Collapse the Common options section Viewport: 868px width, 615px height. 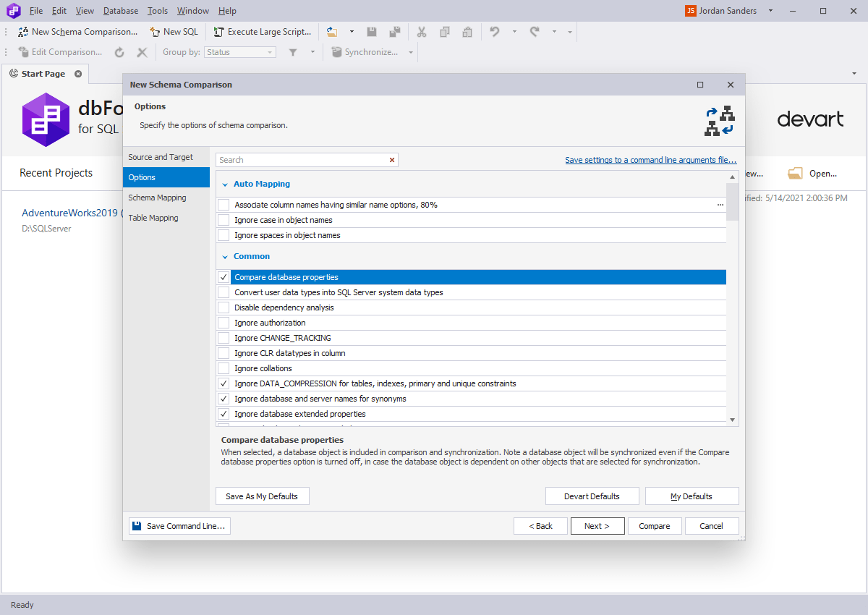click(225, 256)
